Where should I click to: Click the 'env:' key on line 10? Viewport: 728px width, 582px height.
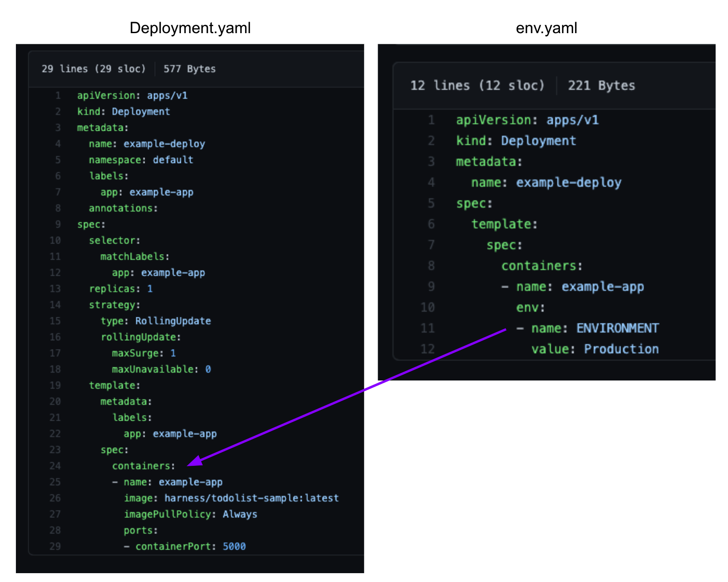pos(530,308)
